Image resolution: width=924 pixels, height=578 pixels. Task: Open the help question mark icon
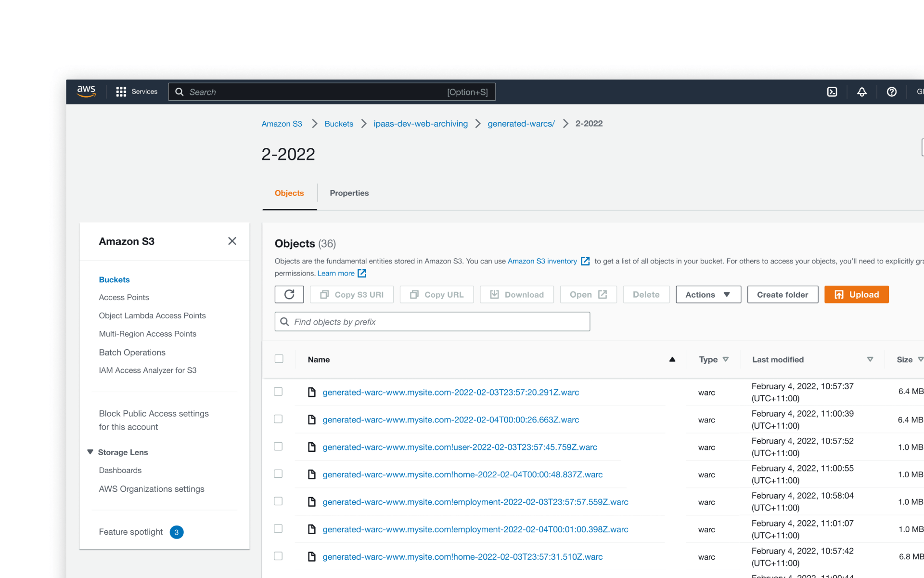pos(892,92)
